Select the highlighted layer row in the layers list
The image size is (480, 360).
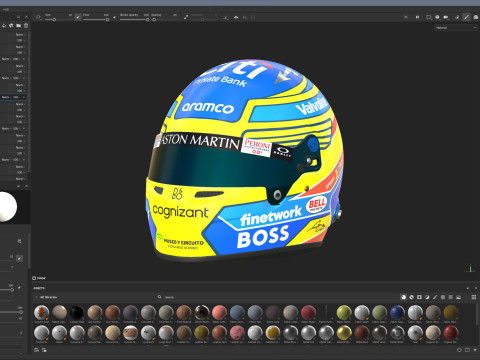click(13, 97)
